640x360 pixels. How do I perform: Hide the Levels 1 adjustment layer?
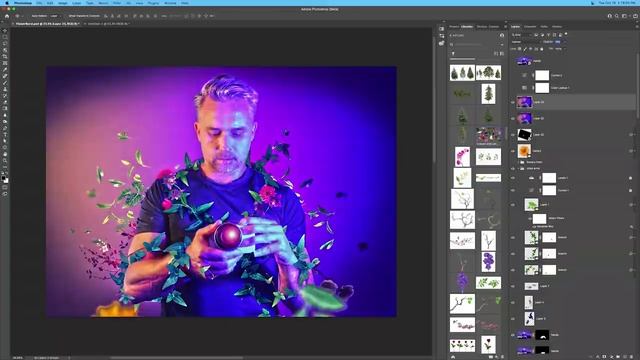513,178
